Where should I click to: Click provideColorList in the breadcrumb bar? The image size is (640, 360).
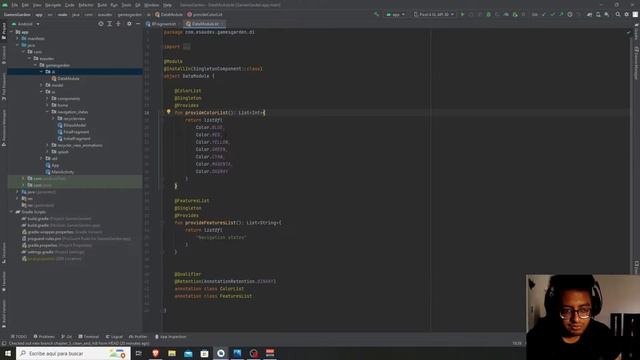tap(205, 14)
